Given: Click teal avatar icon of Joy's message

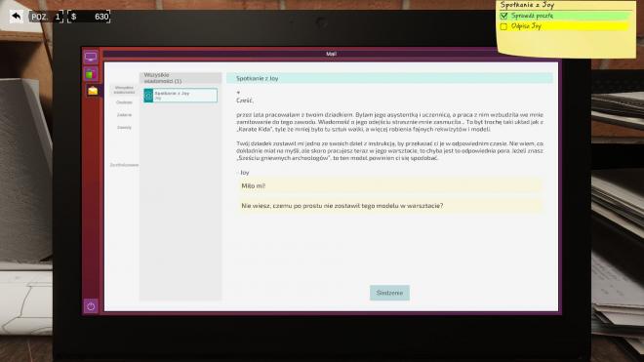Looking at the screenshot, I should (148, 96).
